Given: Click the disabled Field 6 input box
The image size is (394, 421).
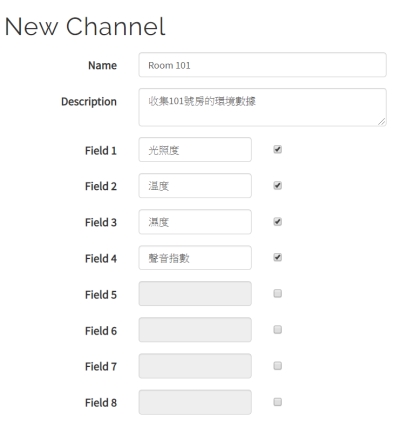Looking at the screenshot, I should pos(195,330).
